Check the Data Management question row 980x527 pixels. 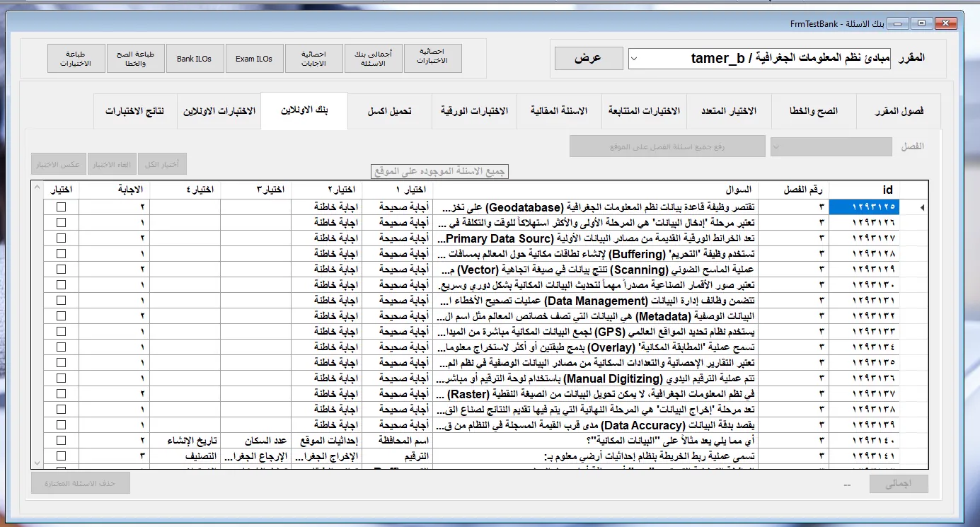click(62, 300)
